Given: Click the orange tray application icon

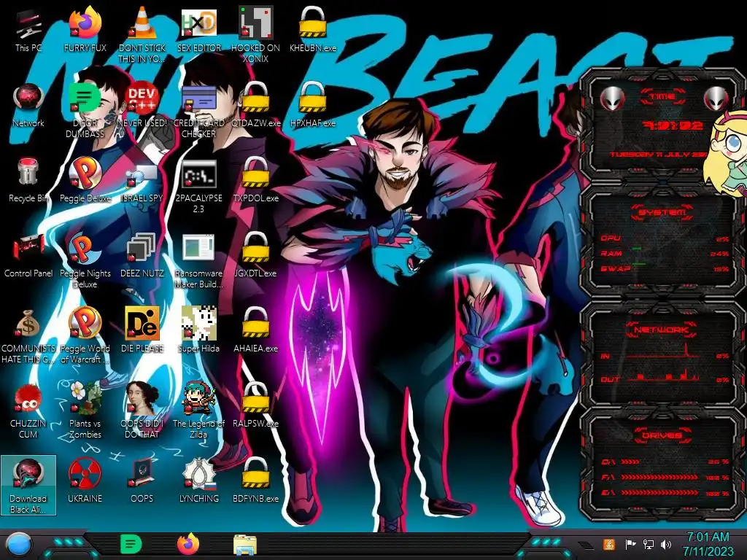Looking at the screenshot, I should 609,544.
